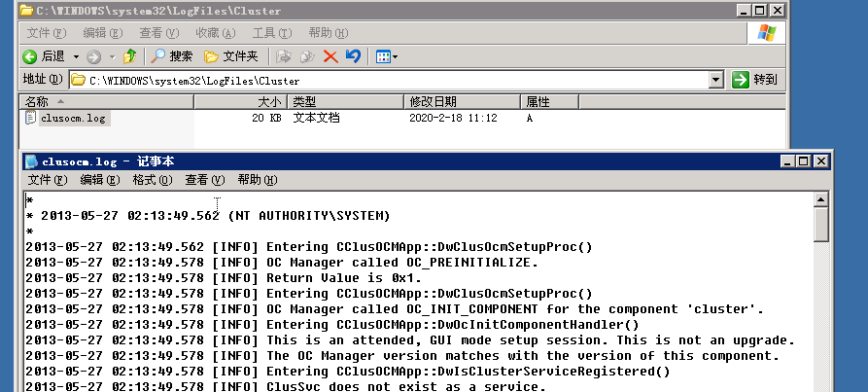Open the Search (搜索) toolbar button
Viewport: 868px width, 392px height.
[x=172, y=55]
